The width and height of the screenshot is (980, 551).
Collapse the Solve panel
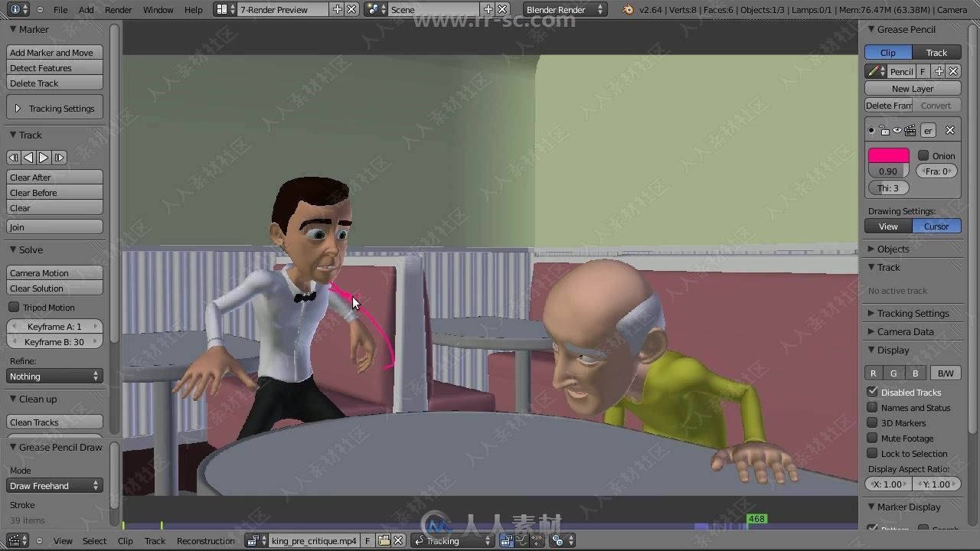[13, 249]
